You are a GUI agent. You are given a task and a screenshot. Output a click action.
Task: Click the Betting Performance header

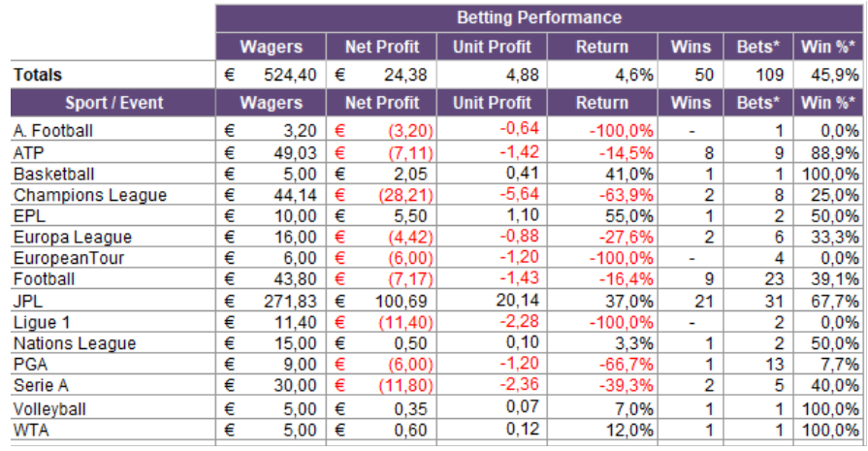pyautogui.click(x=538, y=17)
